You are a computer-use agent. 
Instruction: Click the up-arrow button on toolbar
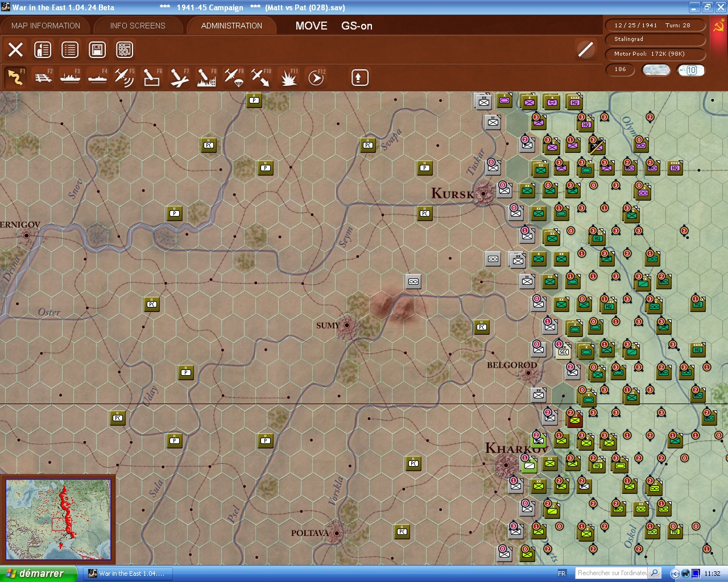[359, 77]
